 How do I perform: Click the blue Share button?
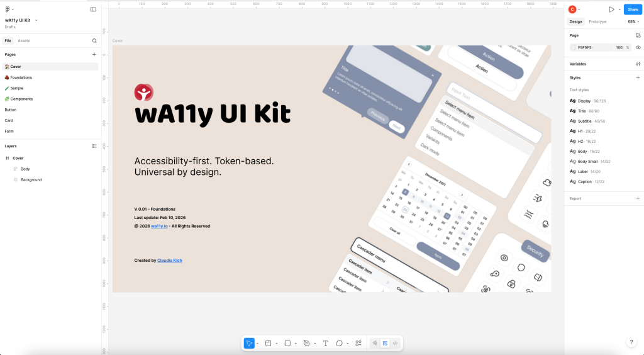[x=632, y=9]
